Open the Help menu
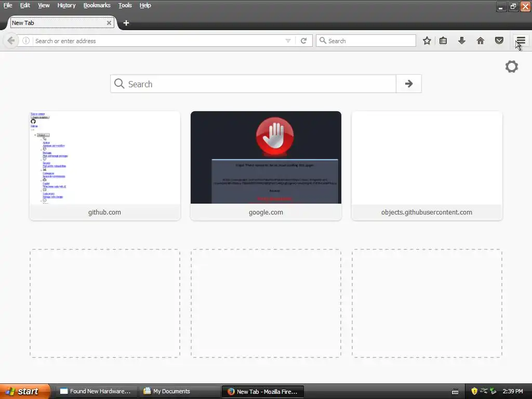 click(145, 5)
